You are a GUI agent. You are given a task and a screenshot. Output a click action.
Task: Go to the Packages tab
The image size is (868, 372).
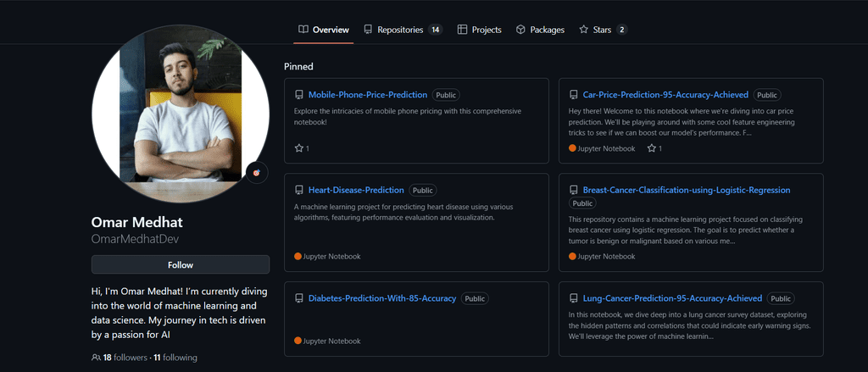540,30
